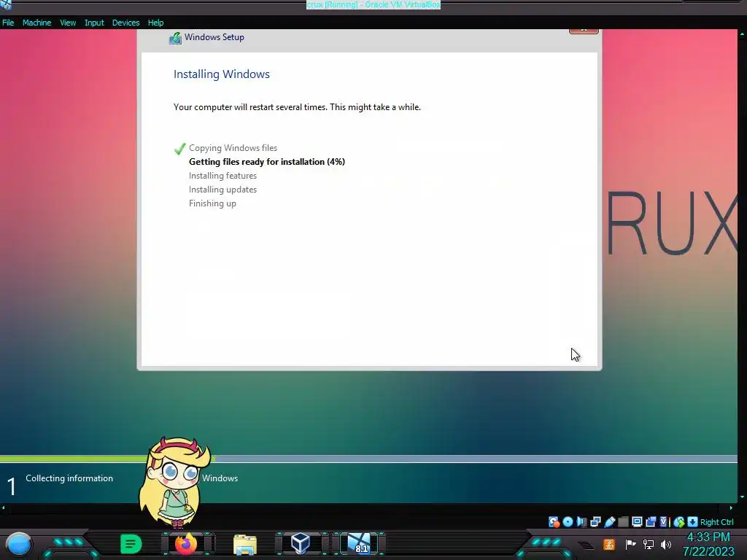This screenshot has width=747, height=560.
Task: Click the Finishing up step
Action: pyautogui.click(x=212, y=203)
